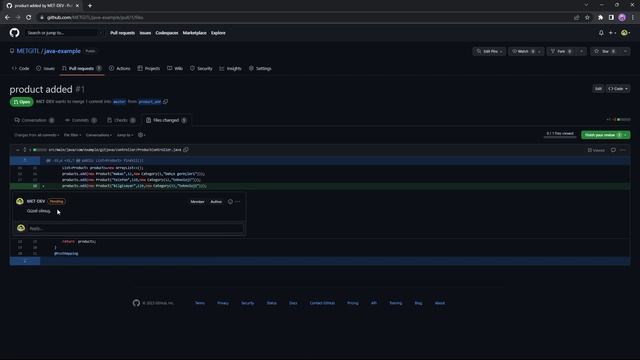Open the Codespaces link in header
The image size is (640, 360).
(167, 33)
